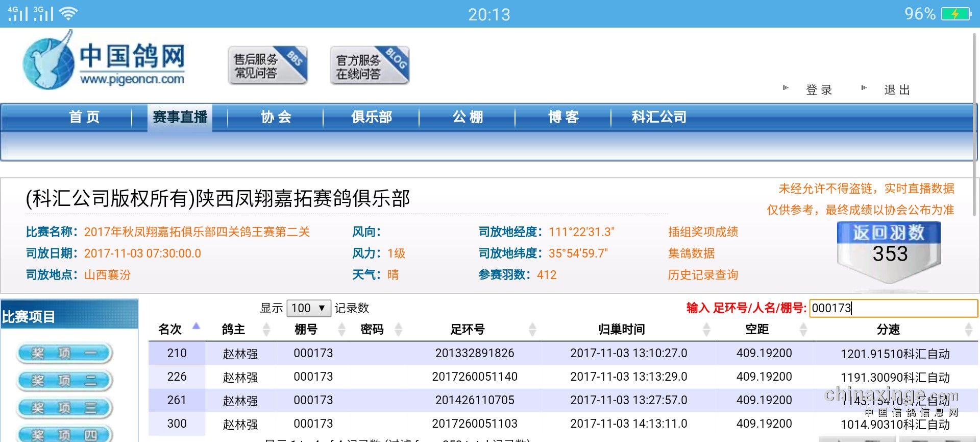The width and height of the screenshot is (980, 442).
Task: Open the 官方服务 在线问答 BLOG icon
Action: click(370, 65)
